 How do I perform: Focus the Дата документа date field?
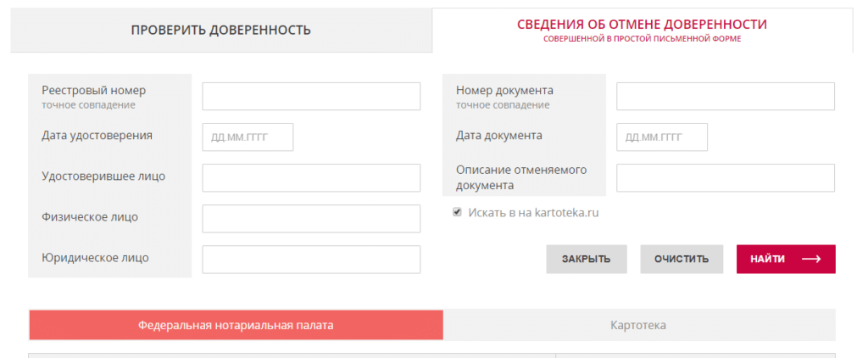(661, 137)
